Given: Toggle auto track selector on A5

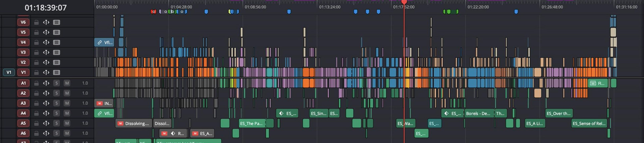Looking at the screenshot, I should click(x=46, y=123).
